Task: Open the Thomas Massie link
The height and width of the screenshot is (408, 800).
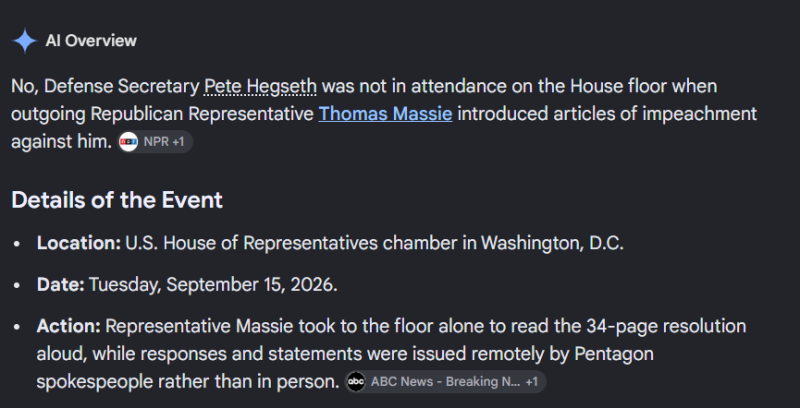Action: coord(385,114)
